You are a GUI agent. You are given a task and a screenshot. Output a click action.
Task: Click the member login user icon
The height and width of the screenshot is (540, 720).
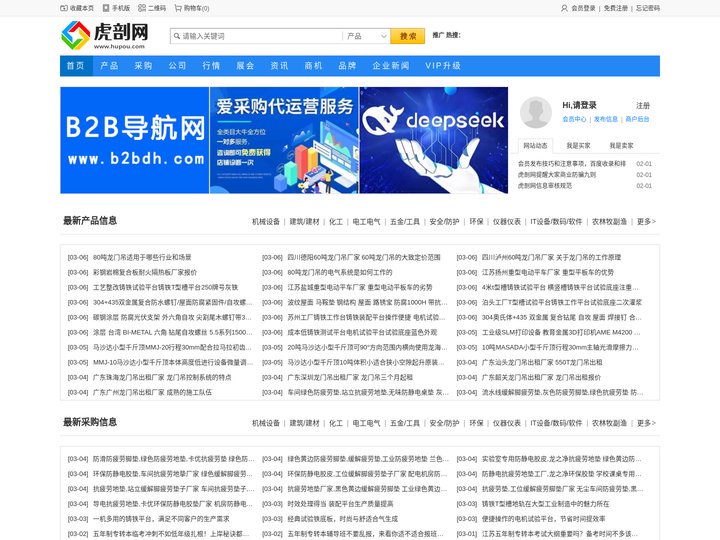[x=564, y=8]
